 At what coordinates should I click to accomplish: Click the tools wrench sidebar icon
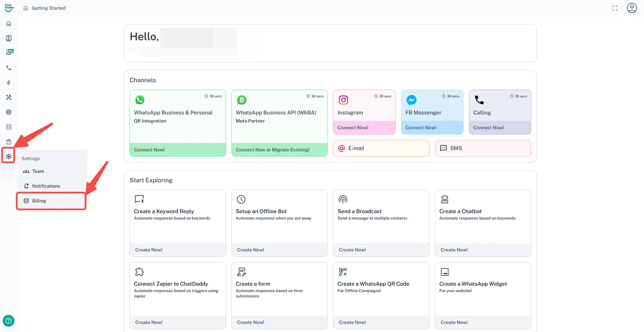pyautogui.click(x=9, y=98)
